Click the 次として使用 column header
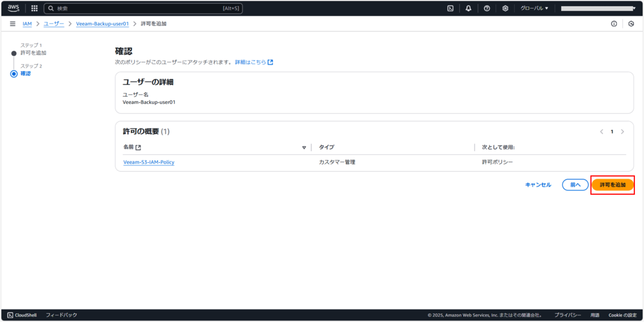 point(498,147)
